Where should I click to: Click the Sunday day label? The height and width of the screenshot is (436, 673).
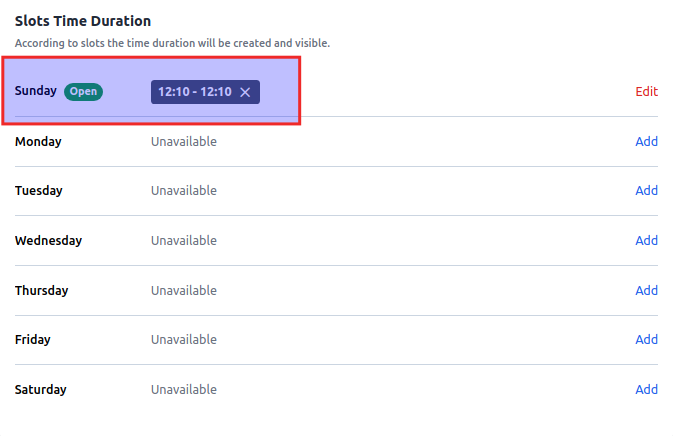tap(36, 91)
